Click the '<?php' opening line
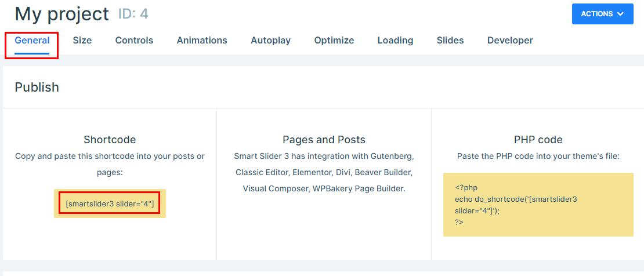Screen dimensions: 644x276 pos(466,188)
